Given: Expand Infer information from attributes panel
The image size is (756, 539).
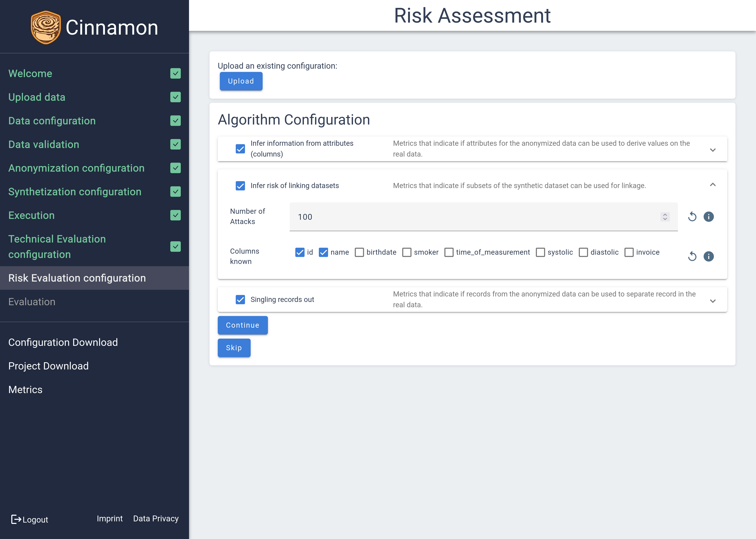Looking at the screenshot, I should (713, 150).
